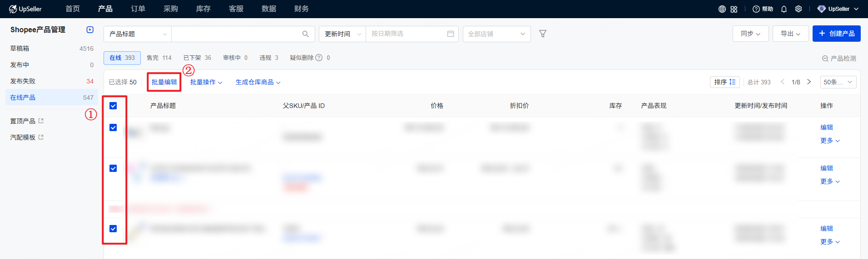The height and width of the screenshot is (259, 868).
Task: Switch to the 售完 tab
Action: point(159,58)
